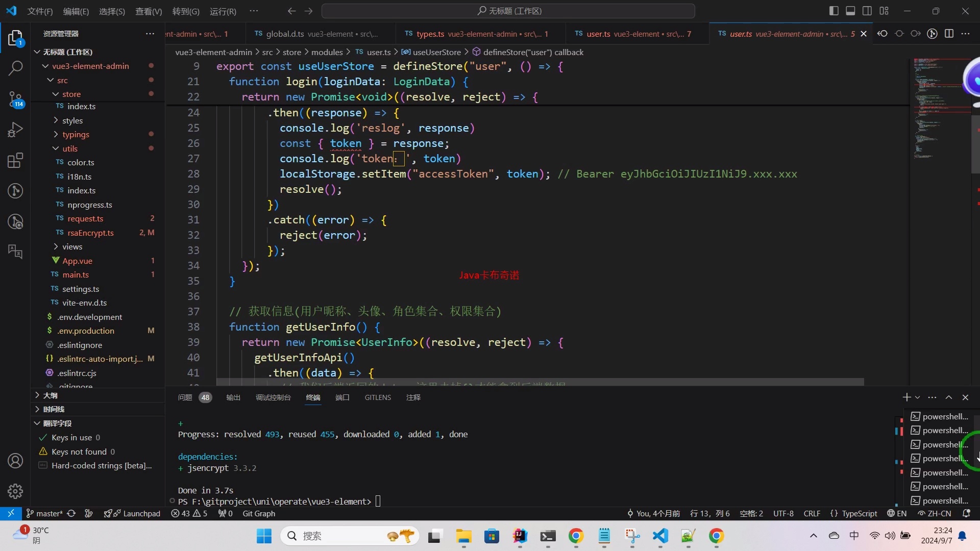980x551 pixels.
Task: Click Git Graph in the status bar
Action: pos(258,514)
